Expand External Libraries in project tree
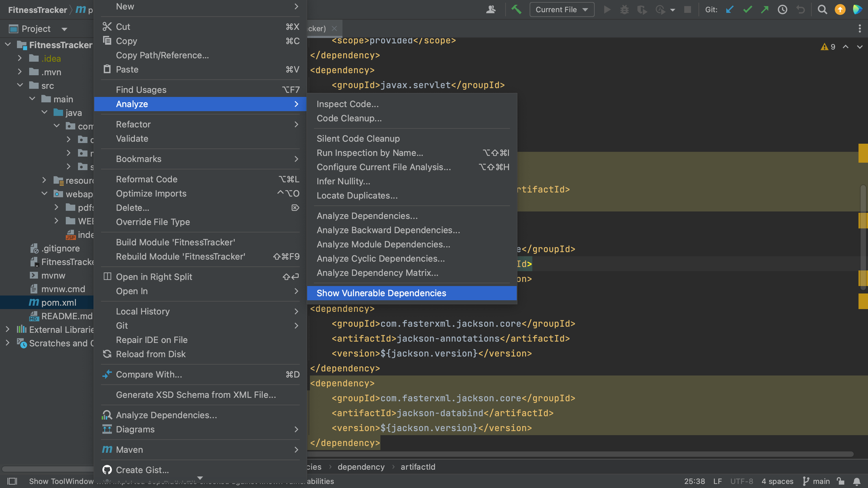 tap(7, 329)
